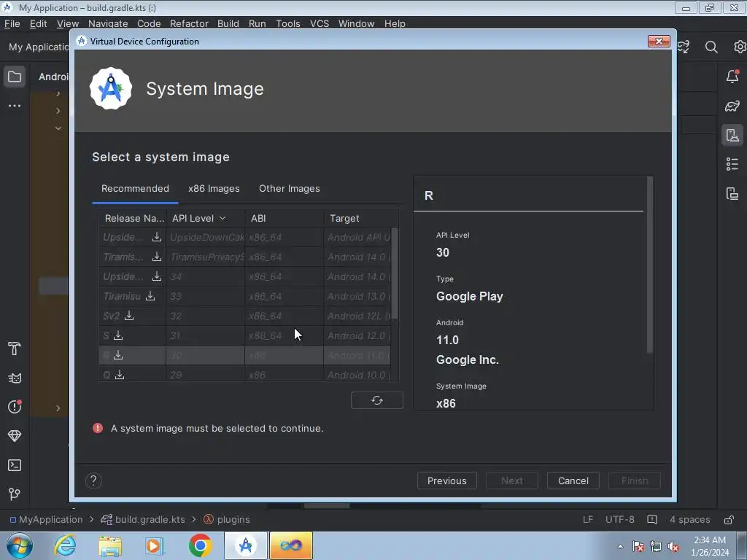747x560 pixels.
Task: Open the Device Explorer tool window
Action: pyautogui.click(x=732, y=193)
